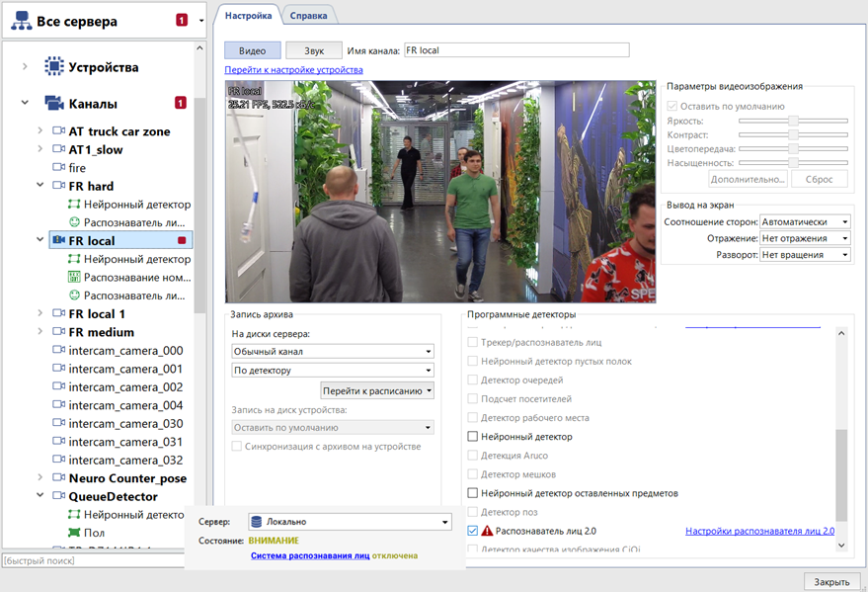Image resolution: width=868 pixels, height=592 pixels.
Task: Click red recording indicator on FR local row
Action: point(182,240)
